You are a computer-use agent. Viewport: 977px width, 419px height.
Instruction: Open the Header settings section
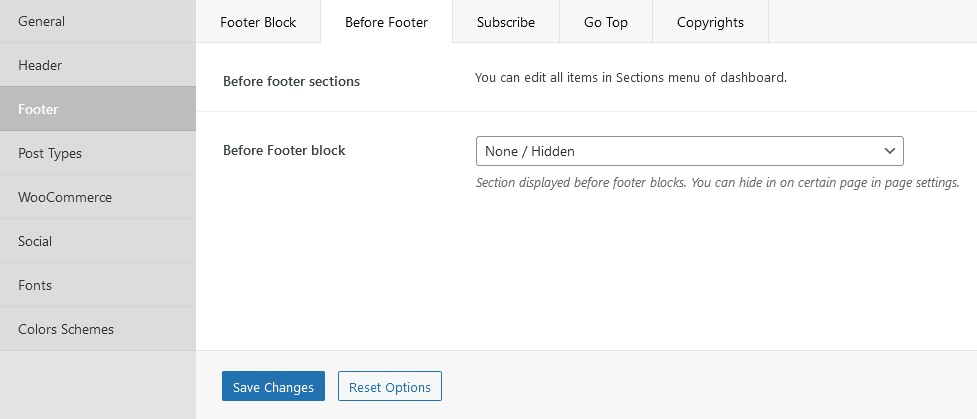tap(98, 65)
